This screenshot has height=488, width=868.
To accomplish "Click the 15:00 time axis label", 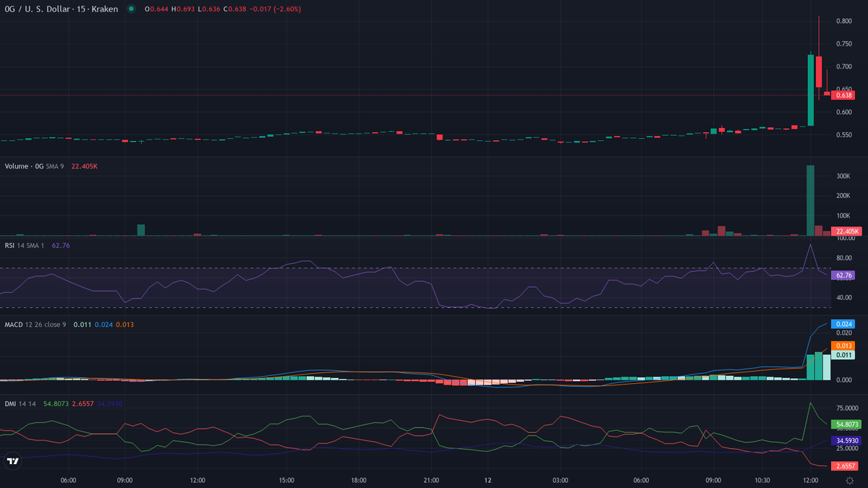I will (x=286, y=480).
